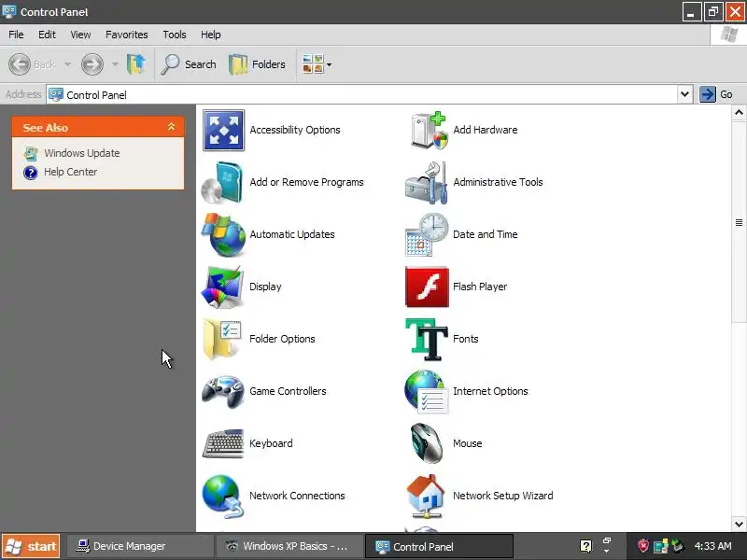This screenshot has width=747, height=560.
Task: Click the vertical scrollbar thumb
Action: coord(739,222)
